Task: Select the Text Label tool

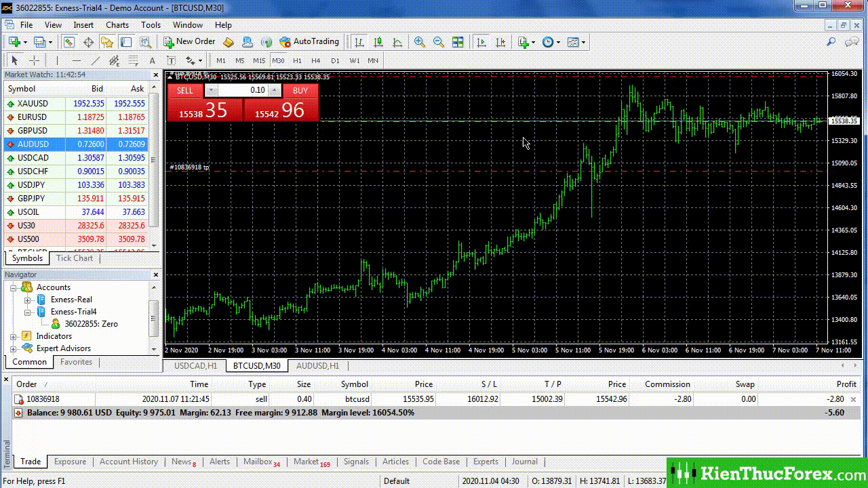Action: pyautogui.click(x=171, y=60)
